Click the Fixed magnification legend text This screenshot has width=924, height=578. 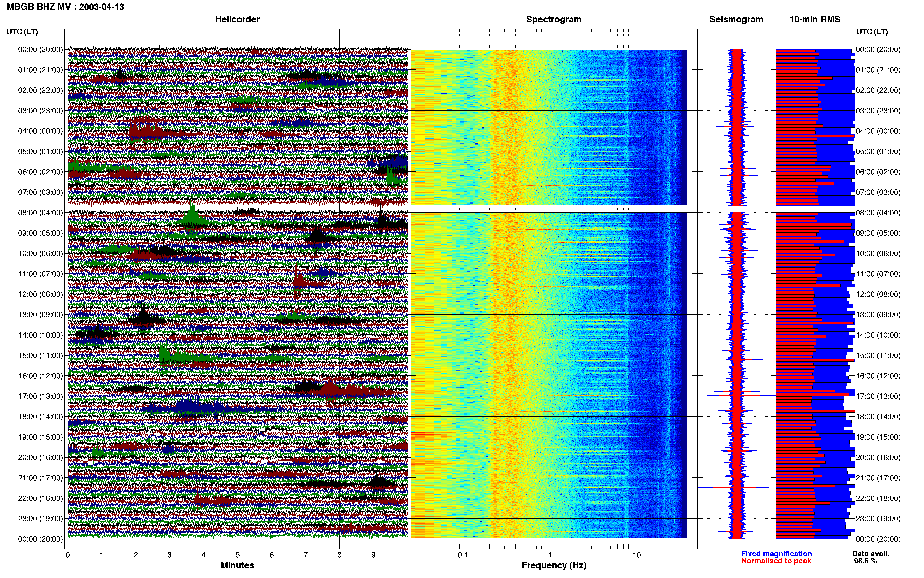click(777, 554)
